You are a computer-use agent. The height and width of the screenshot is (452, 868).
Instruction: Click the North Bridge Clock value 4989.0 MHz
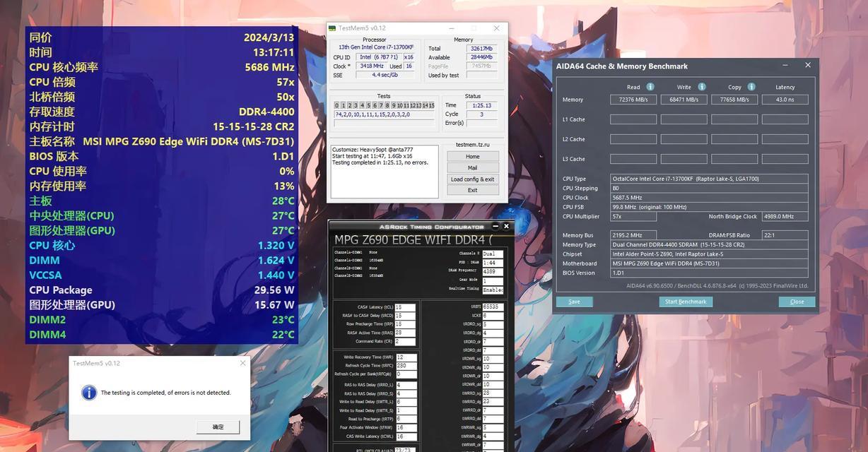785,217
